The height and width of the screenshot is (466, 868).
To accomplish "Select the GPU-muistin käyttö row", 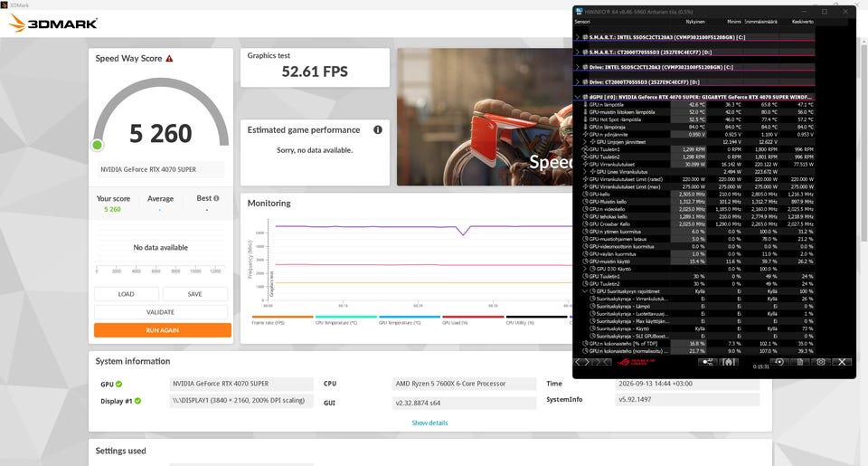I will 694,261.
